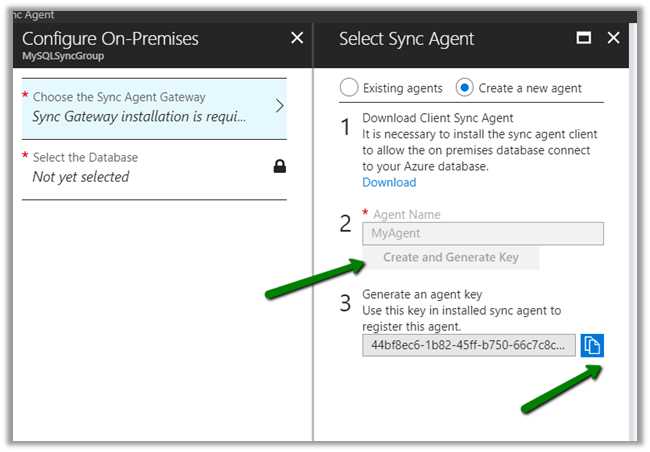
Task: Click the Select Sync Agent blade title
Action: [x=406, y=39]
